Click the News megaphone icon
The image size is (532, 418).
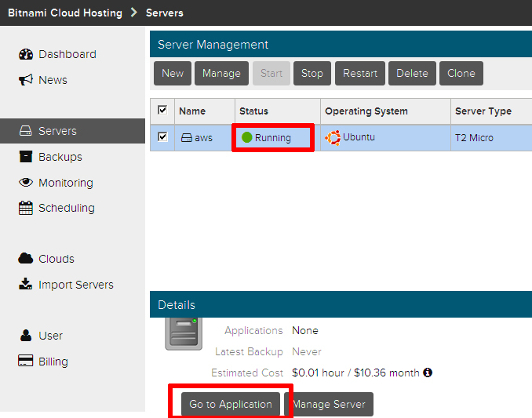[26, 80]
